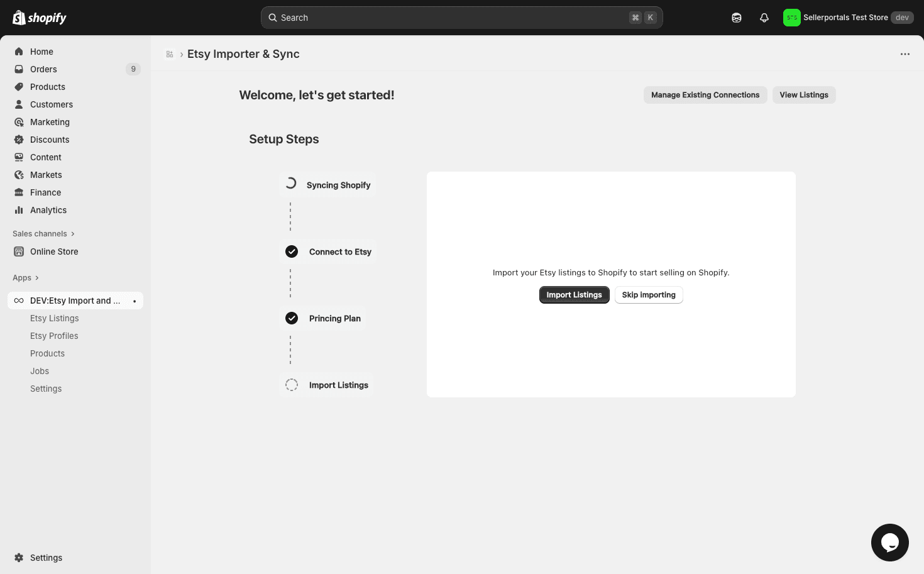
Task: Click the three-dots more actions menu
Action: click(x=905, y=54)
